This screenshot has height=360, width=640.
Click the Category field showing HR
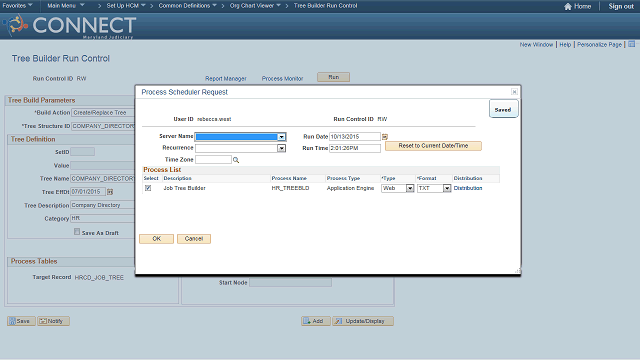click(102, 218)
